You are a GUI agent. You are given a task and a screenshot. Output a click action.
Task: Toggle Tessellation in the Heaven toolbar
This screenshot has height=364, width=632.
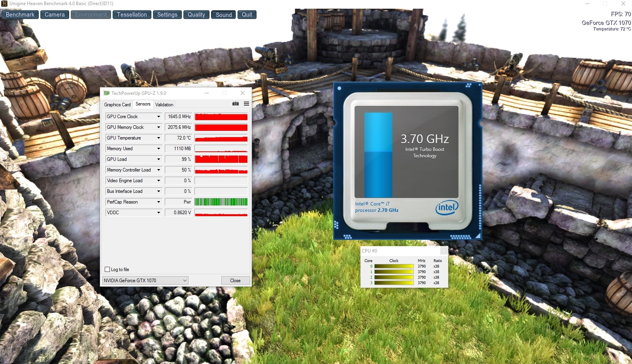click(132, 15)
